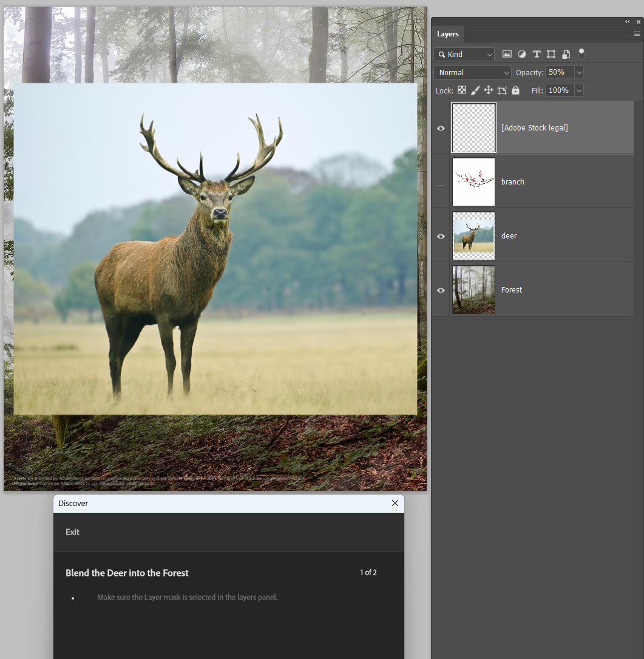Lock all properties with the padlock icon
644x659 pixels.
515,90
